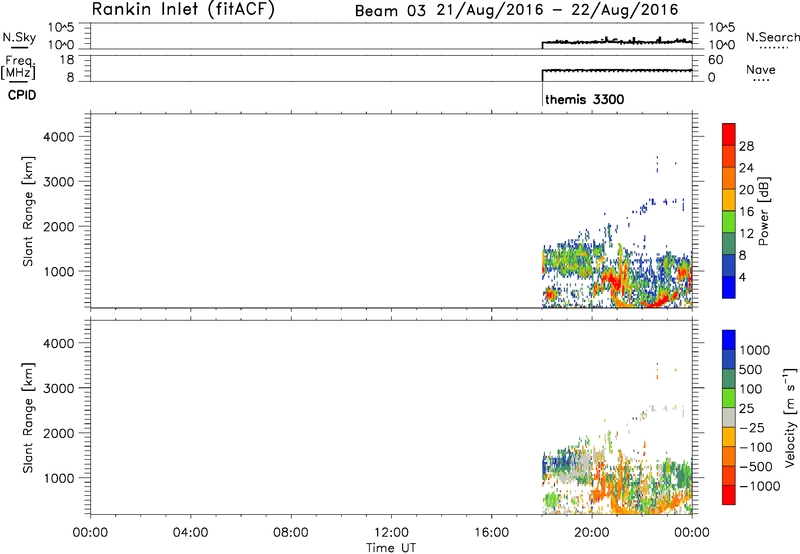The image size is (800, 554).
Task: Click the '00:00' tick at left of time axis
Action: click(x=90, y=532)
